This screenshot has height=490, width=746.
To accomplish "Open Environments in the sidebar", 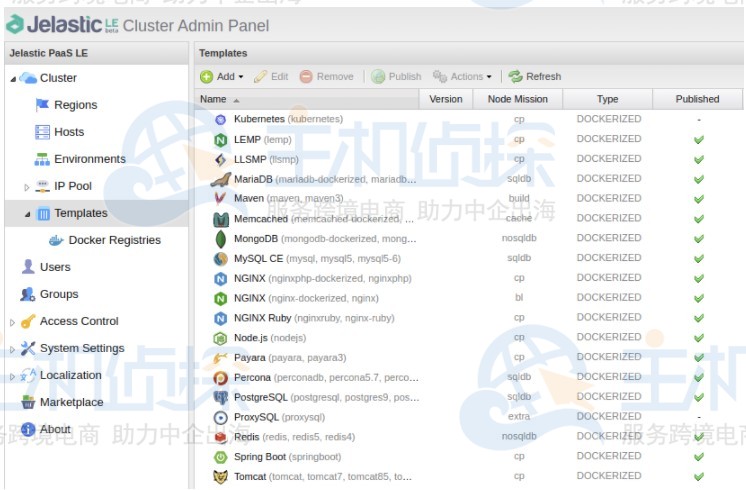I will click(90, 159).
